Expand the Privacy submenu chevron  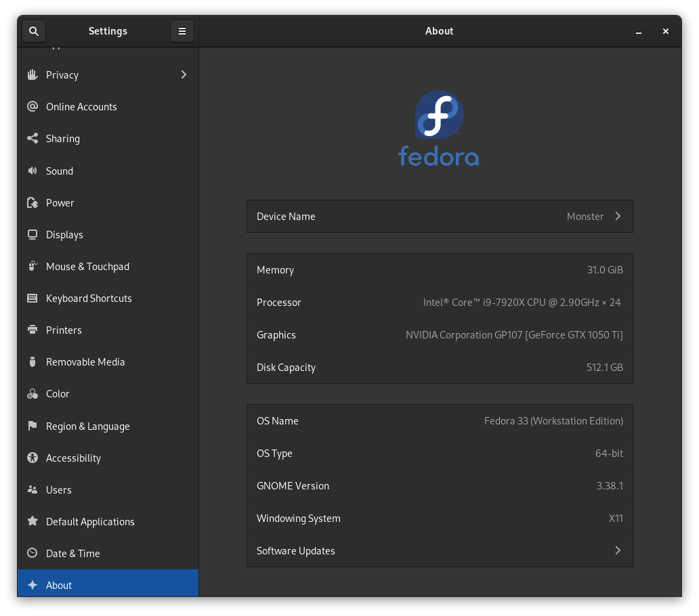(184, 75)
